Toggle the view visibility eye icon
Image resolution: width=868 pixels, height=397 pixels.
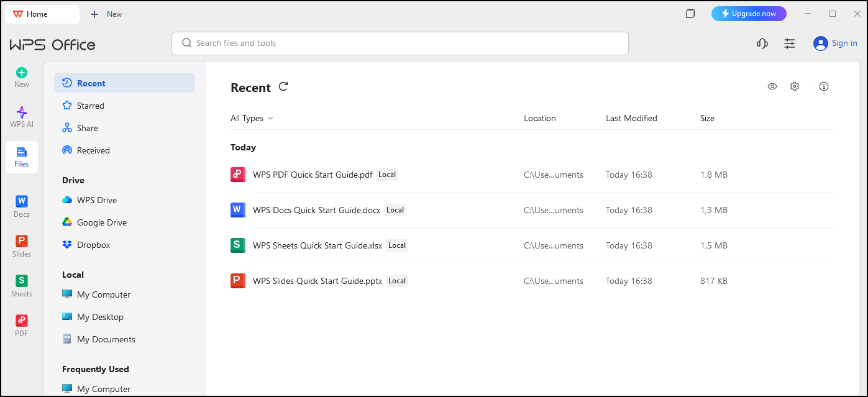click(x=772, y=86)
